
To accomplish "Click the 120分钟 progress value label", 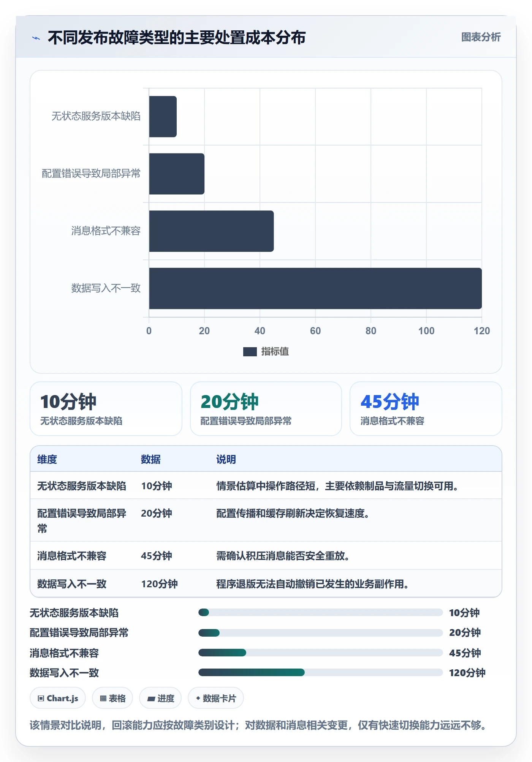I will pyautogui.click(x=467, y=673).
